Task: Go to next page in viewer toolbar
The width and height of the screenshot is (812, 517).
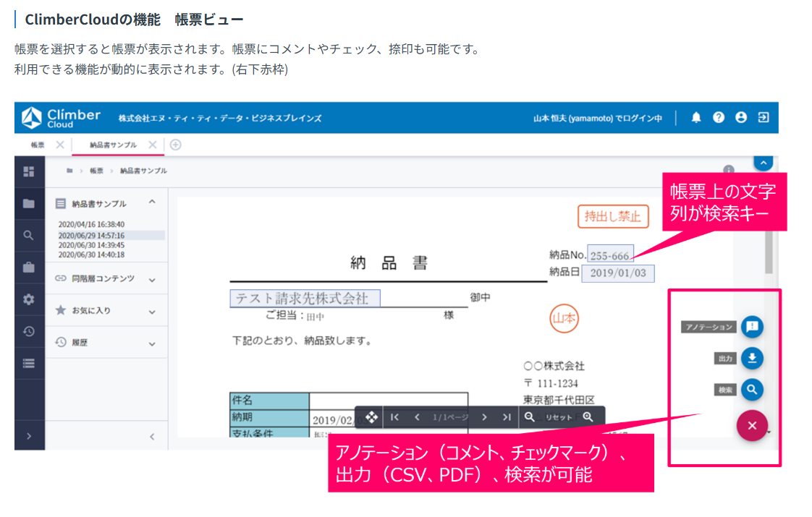Action: tap(484, 417)
